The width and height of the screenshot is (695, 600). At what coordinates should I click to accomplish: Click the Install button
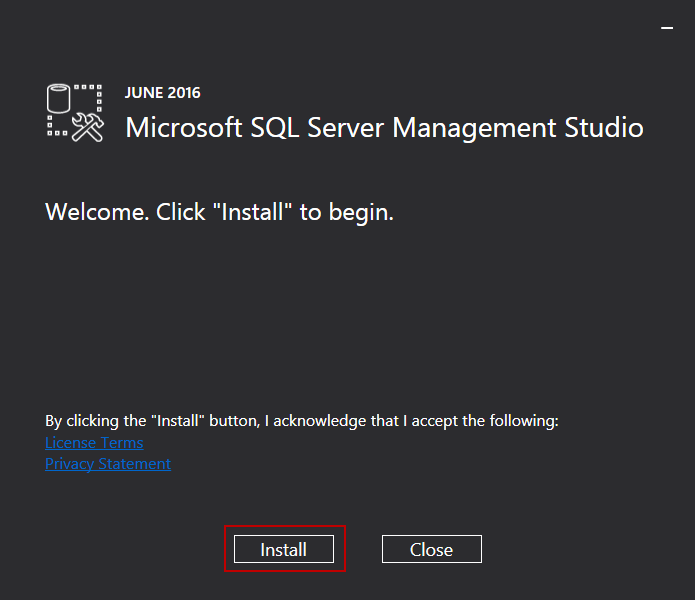click(x=284, y=549)
